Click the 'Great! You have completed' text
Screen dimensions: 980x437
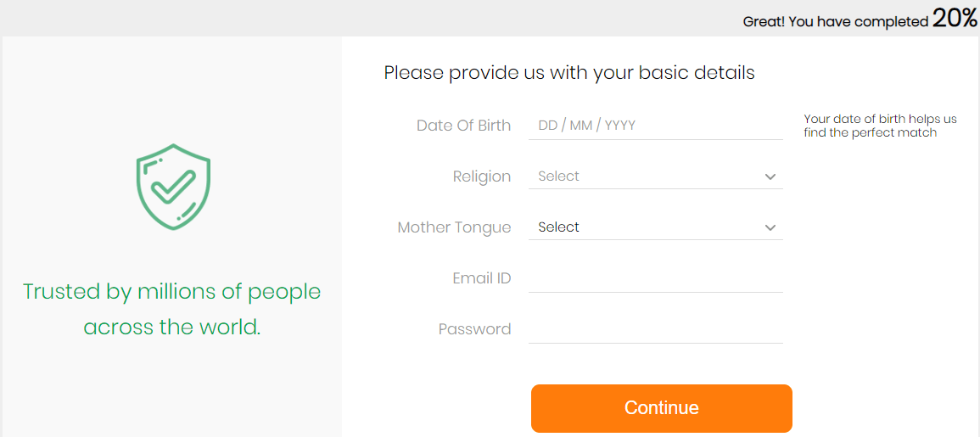click(x=836, y=22)
